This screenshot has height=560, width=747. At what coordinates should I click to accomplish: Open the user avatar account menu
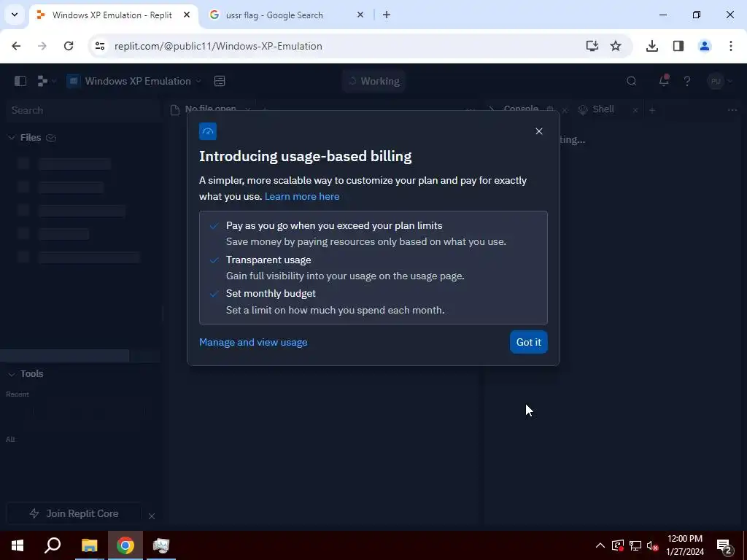(x=720, y=81)
